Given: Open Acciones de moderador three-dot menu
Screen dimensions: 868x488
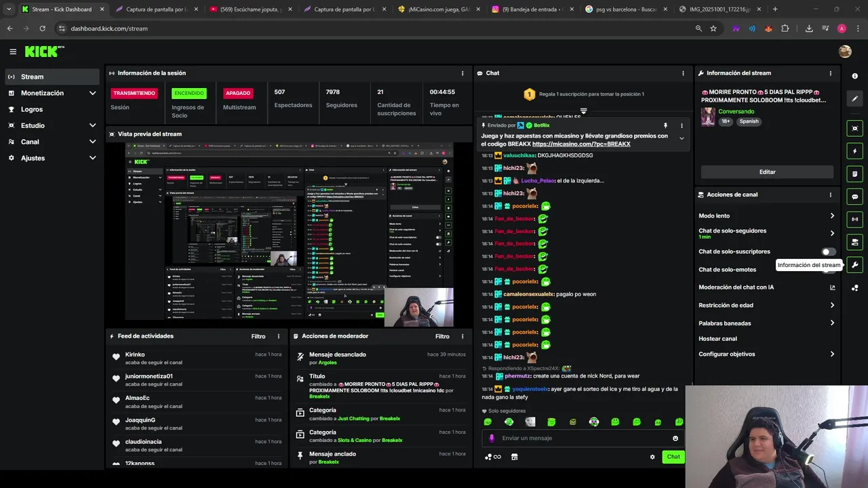Looking at the screenshot, I should tap(462, 336).
